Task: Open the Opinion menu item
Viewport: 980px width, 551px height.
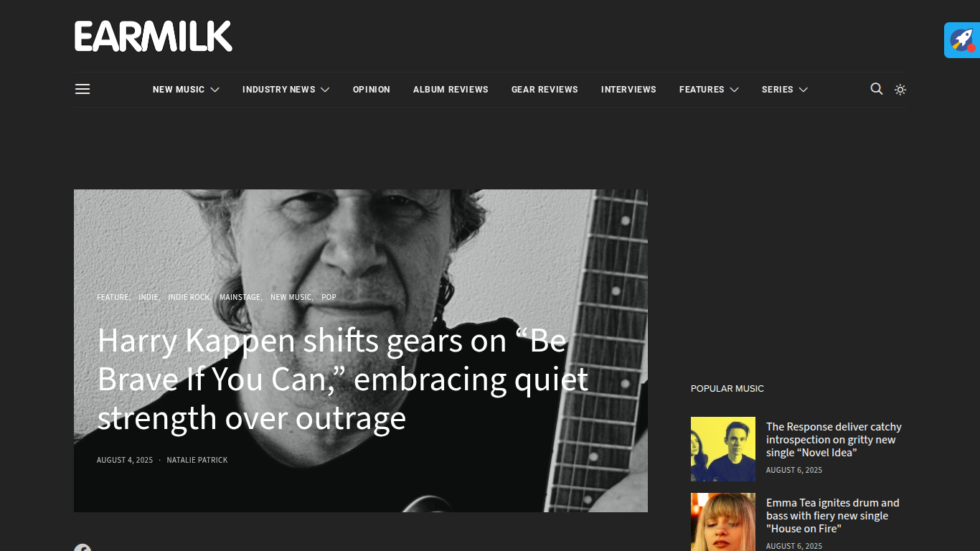Action: point(372,90)
